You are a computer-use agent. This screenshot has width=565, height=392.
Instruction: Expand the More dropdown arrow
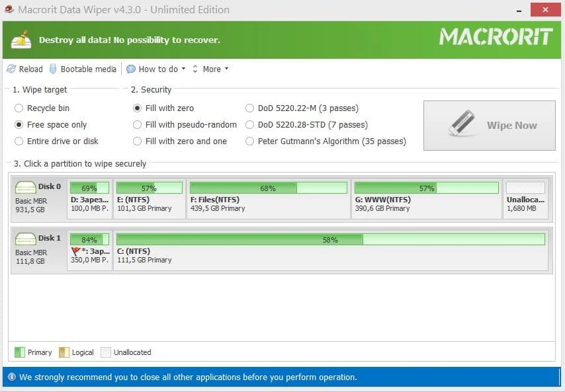pos(227,68)
